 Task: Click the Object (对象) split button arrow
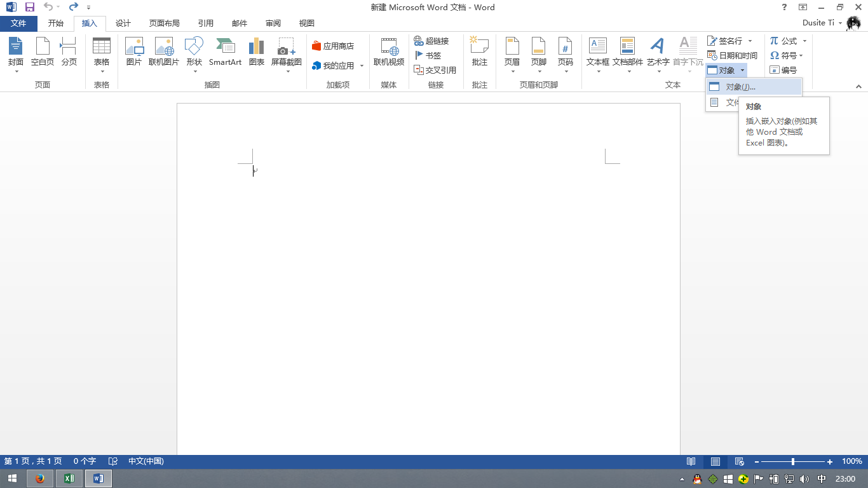(742, 71)
